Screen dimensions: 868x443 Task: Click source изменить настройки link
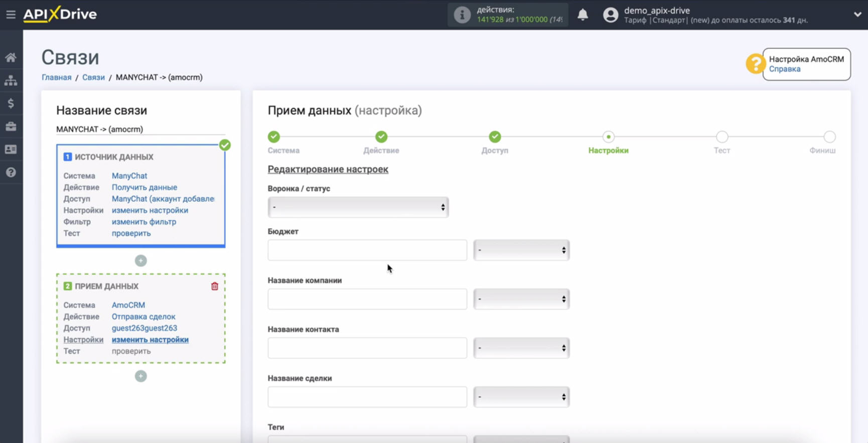[150, 210]
